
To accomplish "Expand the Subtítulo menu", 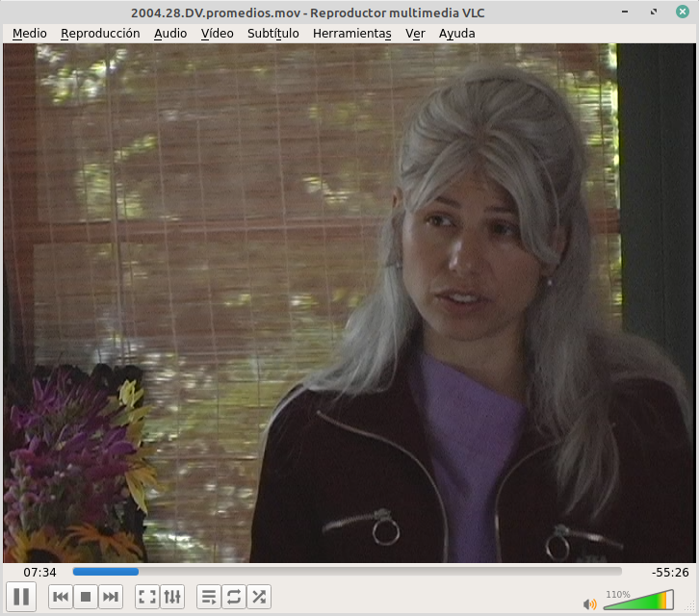I will [272, 33].
